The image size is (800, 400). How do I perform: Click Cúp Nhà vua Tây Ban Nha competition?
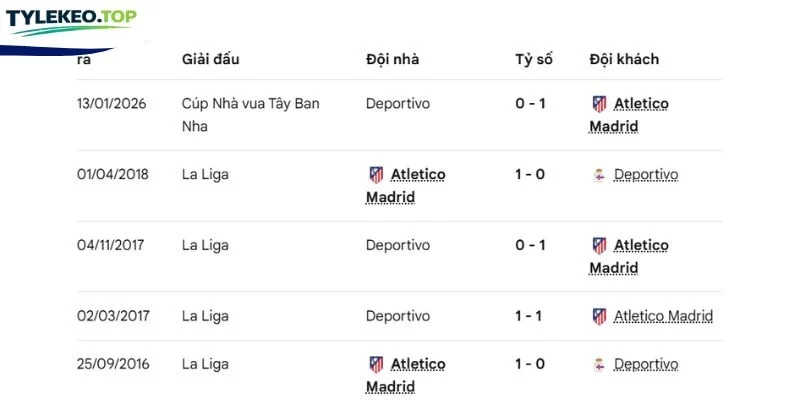(x=251, y=115)
